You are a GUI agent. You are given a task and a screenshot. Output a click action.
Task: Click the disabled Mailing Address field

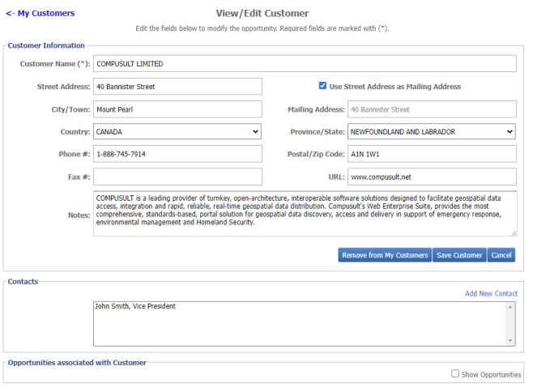point(432,109)
